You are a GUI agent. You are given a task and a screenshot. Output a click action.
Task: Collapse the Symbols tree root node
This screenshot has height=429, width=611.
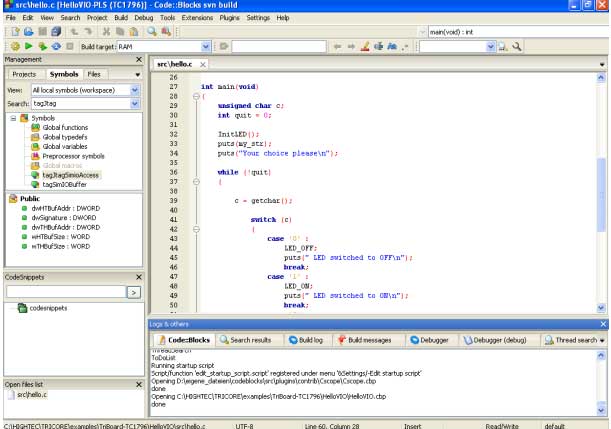click(x=13, y=118)
